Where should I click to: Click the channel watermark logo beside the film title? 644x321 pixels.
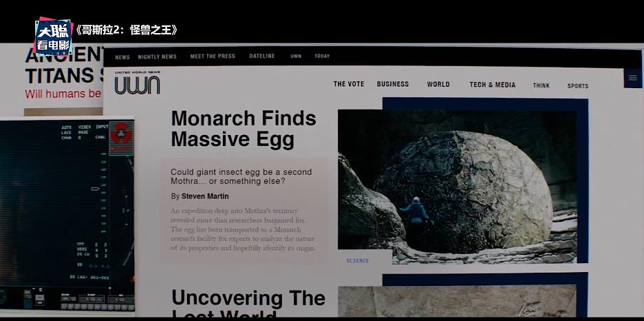[x=52, y=37]
